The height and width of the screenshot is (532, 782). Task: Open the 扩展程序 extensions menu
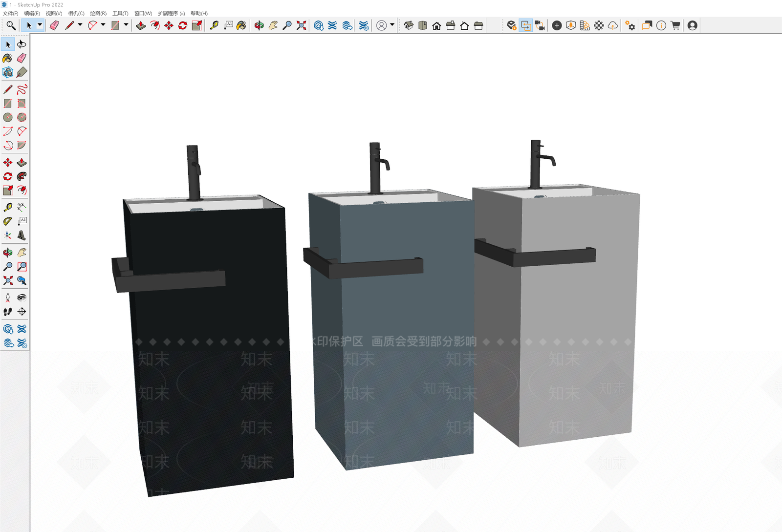(171, 13)
